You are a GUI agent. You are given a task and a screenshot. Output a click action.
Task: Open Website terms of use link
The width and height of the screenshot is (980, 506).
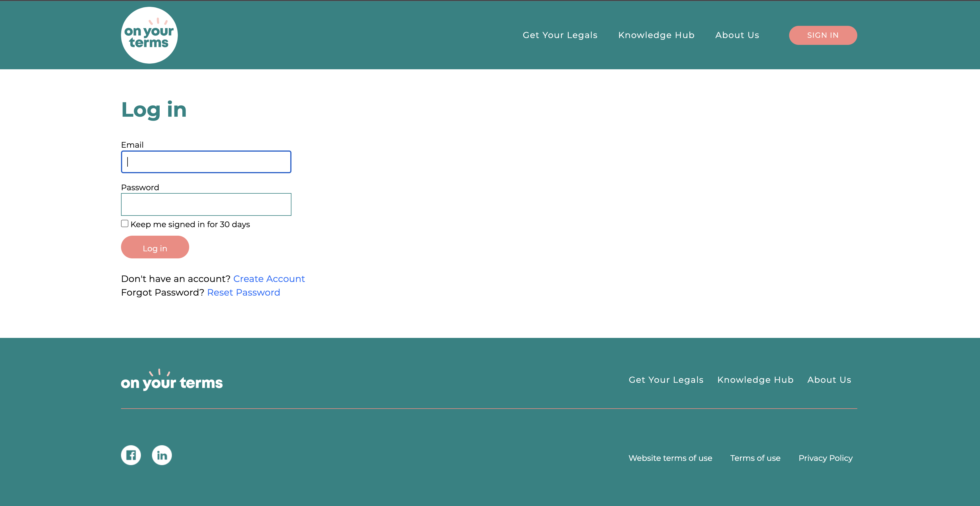point(670,458)
